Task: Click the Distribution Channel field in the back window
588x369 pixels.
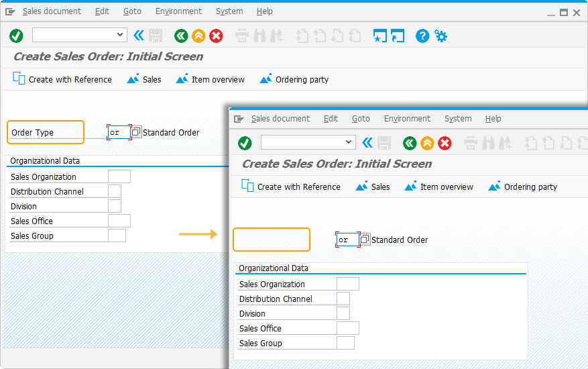Action: point(115,191)
